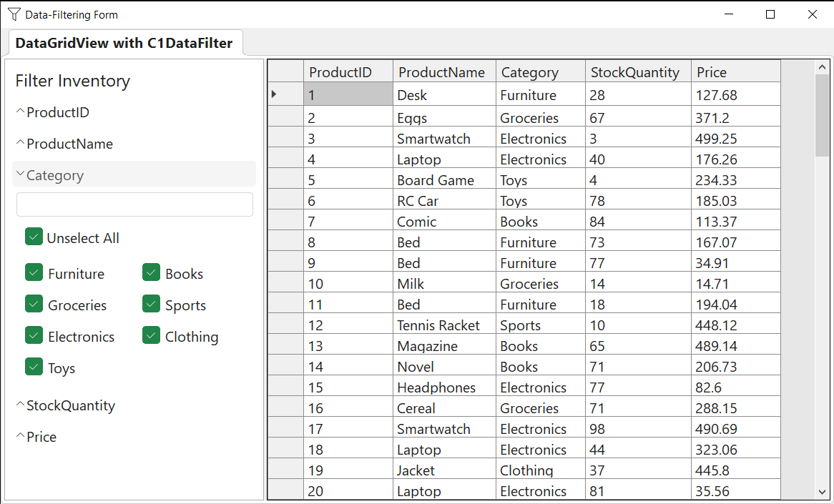Disable the Clothing category filter

click(x=151, y=335)
